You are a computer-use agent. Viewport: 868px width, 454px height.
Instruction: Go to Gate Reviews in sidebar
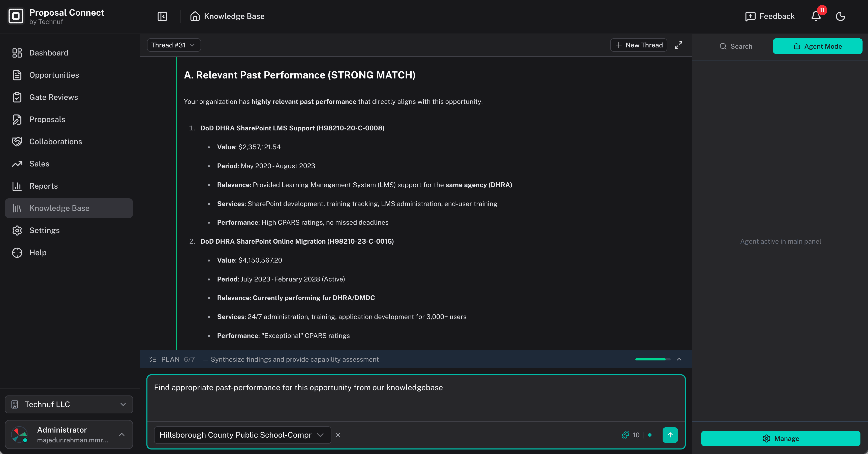coord(53,97)
